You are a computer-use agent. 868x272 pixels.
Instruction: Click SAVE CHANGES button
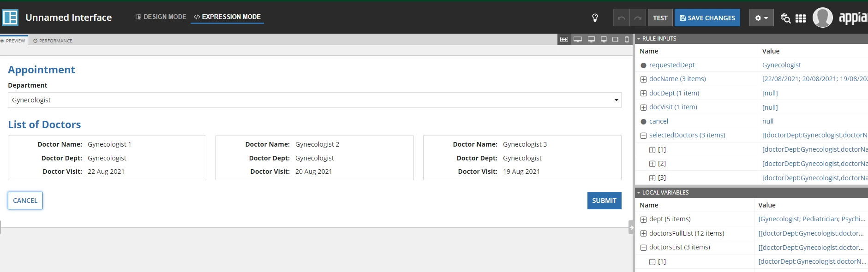click(707, 18)
